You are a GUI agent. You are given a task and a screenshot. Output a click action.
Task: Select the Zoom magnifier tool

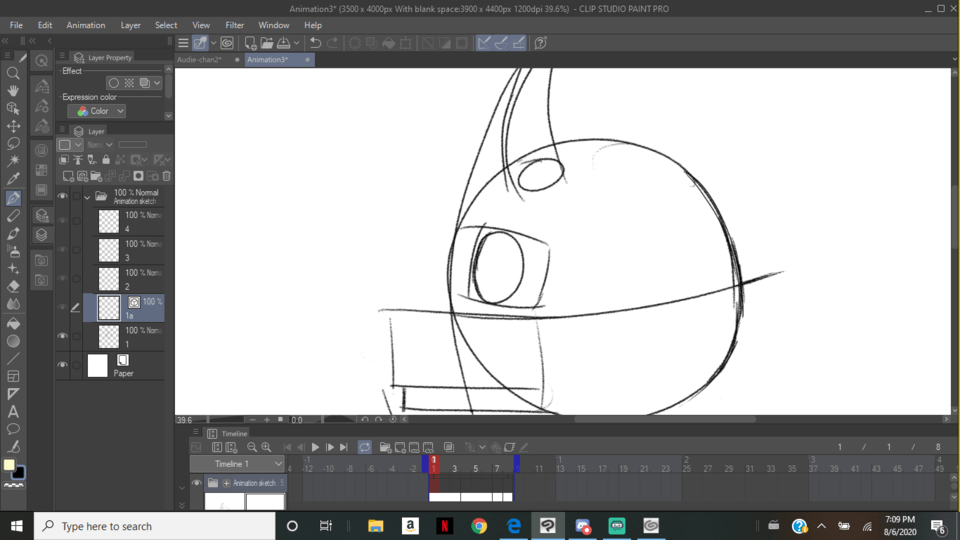[13, 73]
